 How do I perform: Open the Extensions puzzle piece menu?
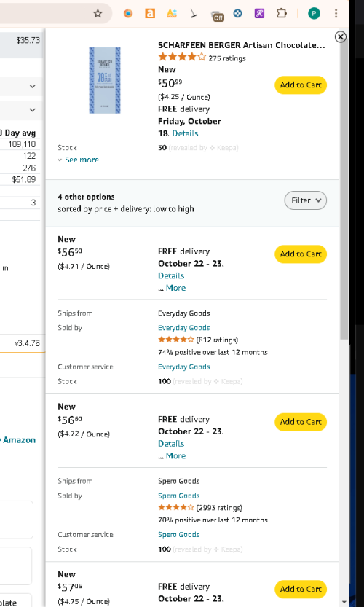pyautogui.click(x=281, y=14)
